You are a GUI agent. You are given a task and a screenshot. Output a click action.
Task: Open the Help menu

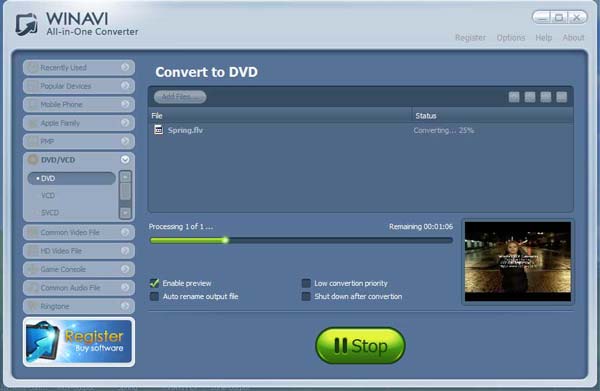coord(543,37)
